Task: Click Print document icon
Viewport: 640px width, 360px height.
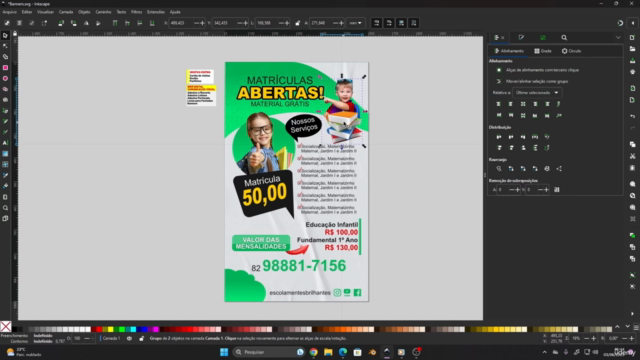Action: point(632,72)
